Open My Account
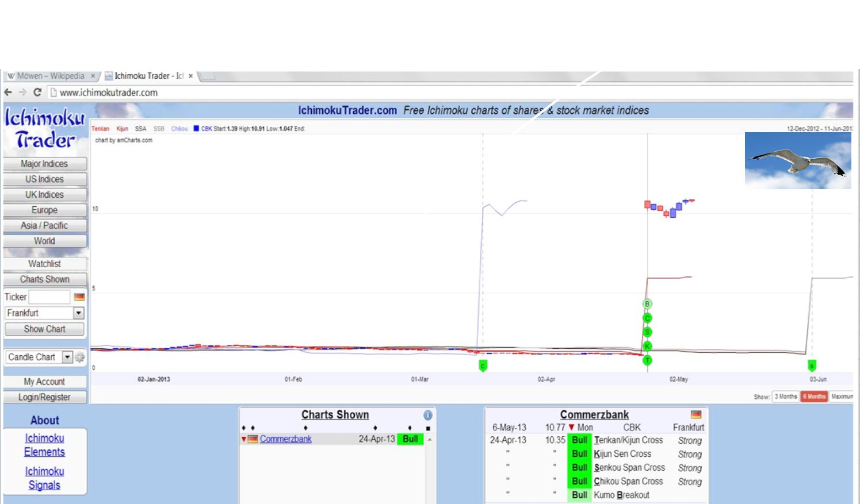Screen dimensions: 860x504 (45, 382)
